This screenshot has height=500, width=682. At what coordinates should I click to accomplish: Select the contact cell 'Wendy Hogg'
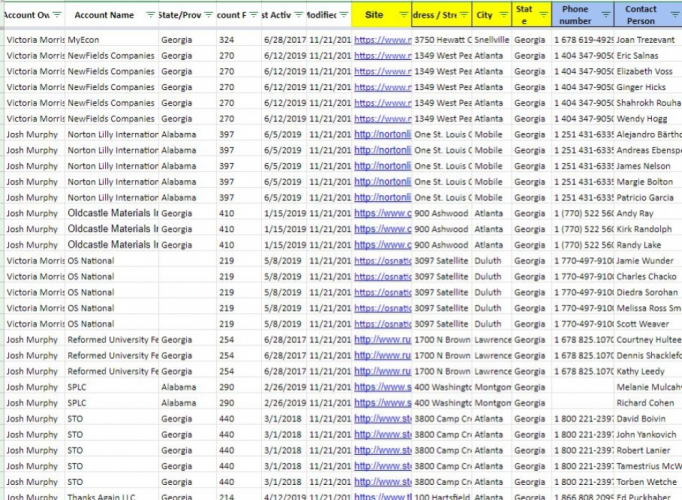click(648, 119)
